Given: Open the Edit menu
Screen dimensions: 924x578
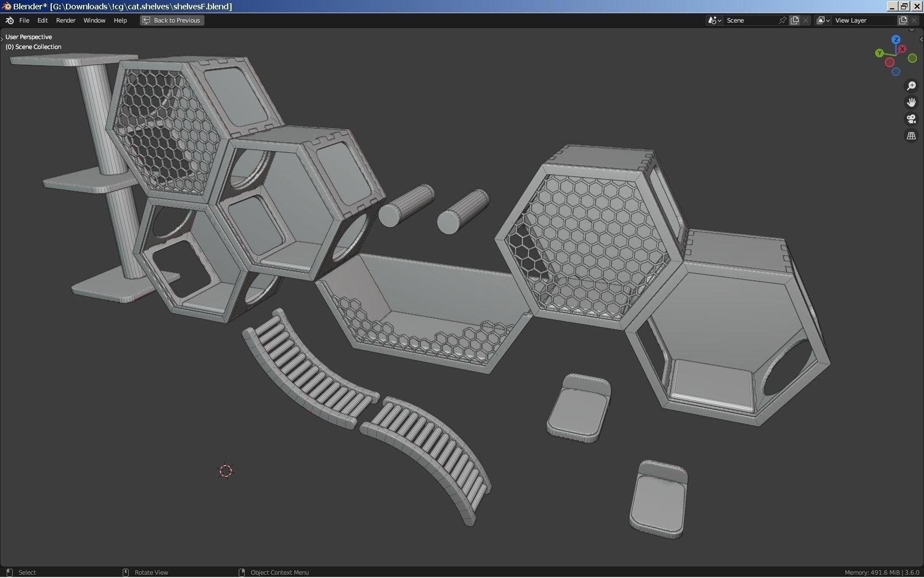Looking at the screenshot, I should coord(42,20).
